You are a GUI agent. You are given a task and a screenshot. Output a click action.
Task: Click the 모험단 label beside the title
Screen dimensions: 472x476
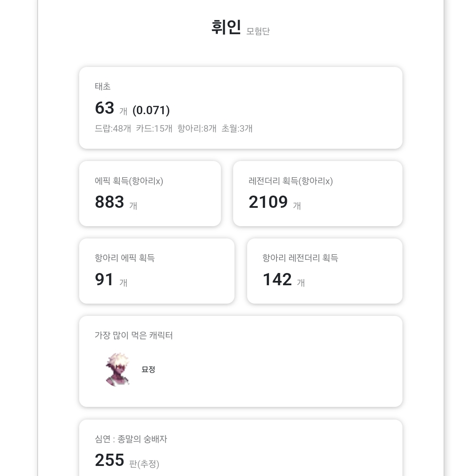[x=258, y=31]
